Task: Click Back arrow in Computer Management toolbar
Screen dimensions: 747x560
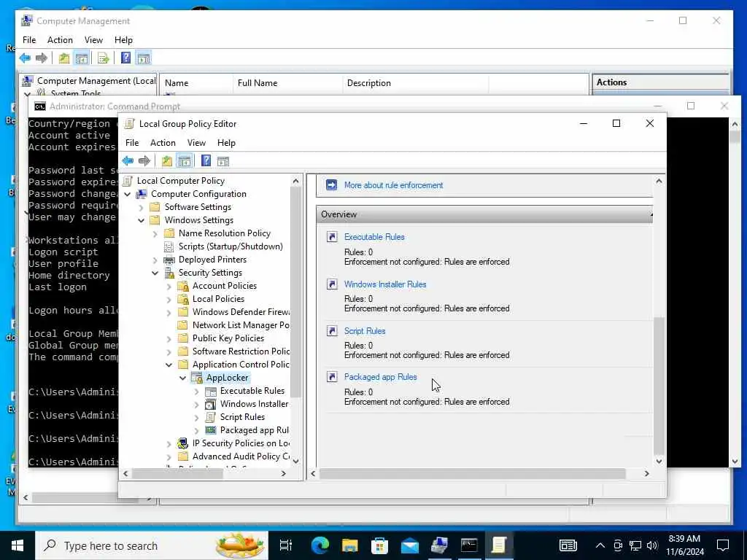Action: (25, 58)
